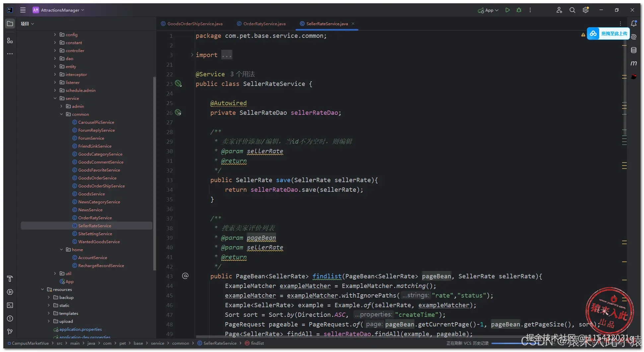Image resolution: width=644 pixels, height=352 pixels.
Task: Toggle the Project tool window
Action: [x=10, y=24]
